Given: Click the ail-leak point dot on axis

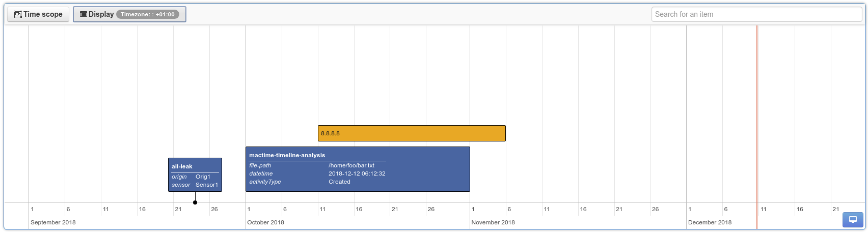Looking at the screenshot, I should pos(195,202).
